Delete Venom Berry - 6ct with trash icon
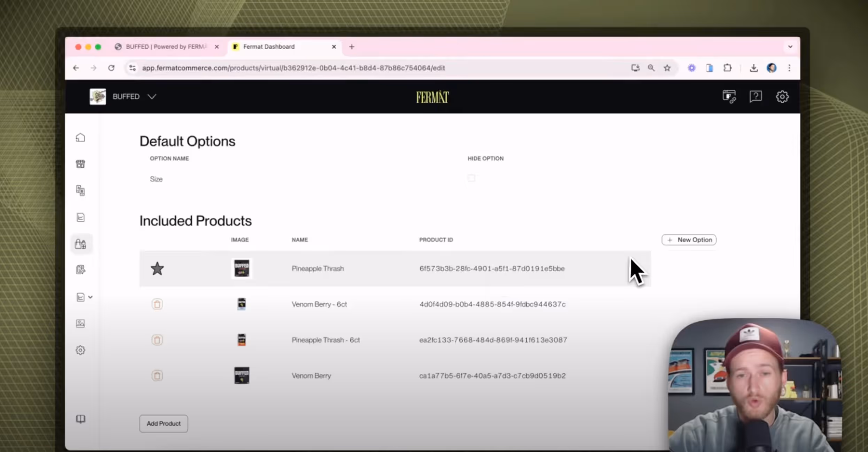 click(x=157, y=304)
